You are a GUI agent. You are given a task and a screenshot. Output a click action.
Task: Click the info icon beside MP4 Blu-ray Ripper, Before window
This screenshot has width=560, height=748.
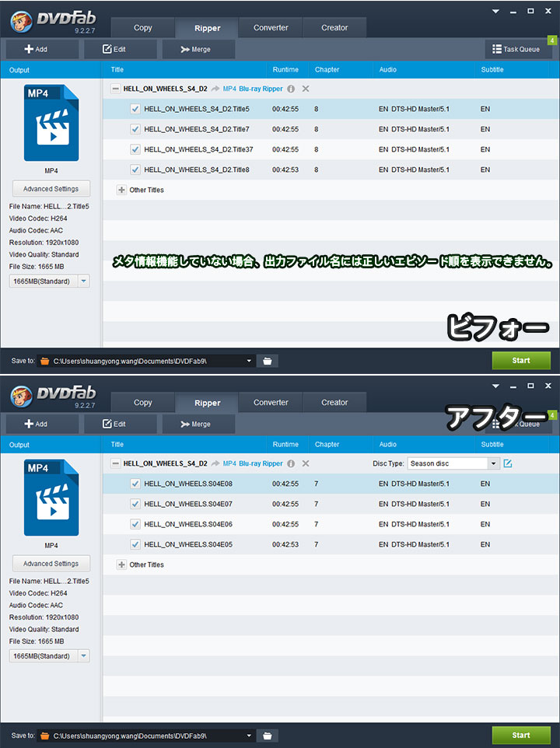tap(291, 89)
